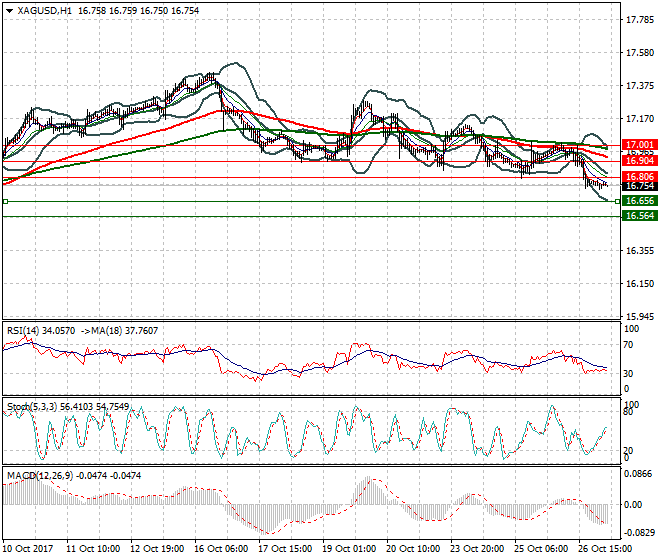The width and height of the screenshot is (660, 560).
Task: Open the chart menu triangle beside XAGUSD,H1
Action: coord(10,11)
